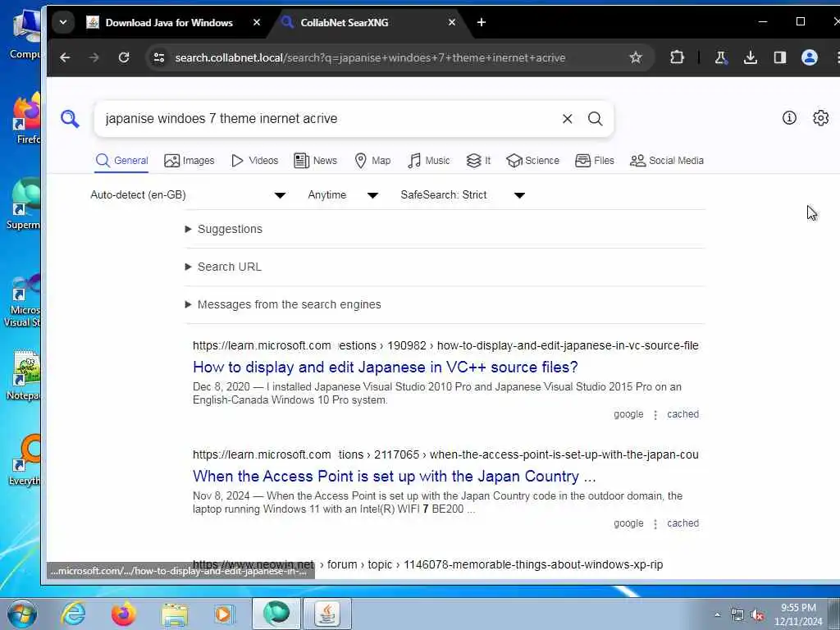Screen dimensions: 840x630
Task: Launch Internet Explorer from the taskbar
Action: [73, 614]
